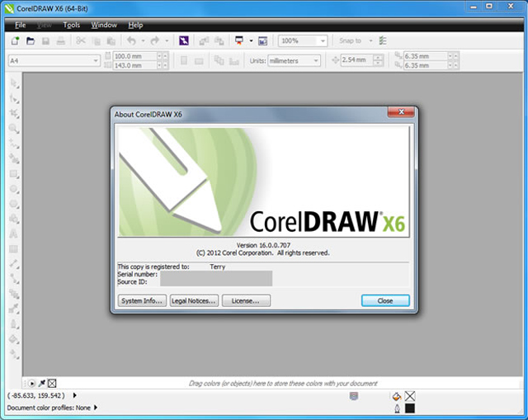Open the Search content icon

183,41
